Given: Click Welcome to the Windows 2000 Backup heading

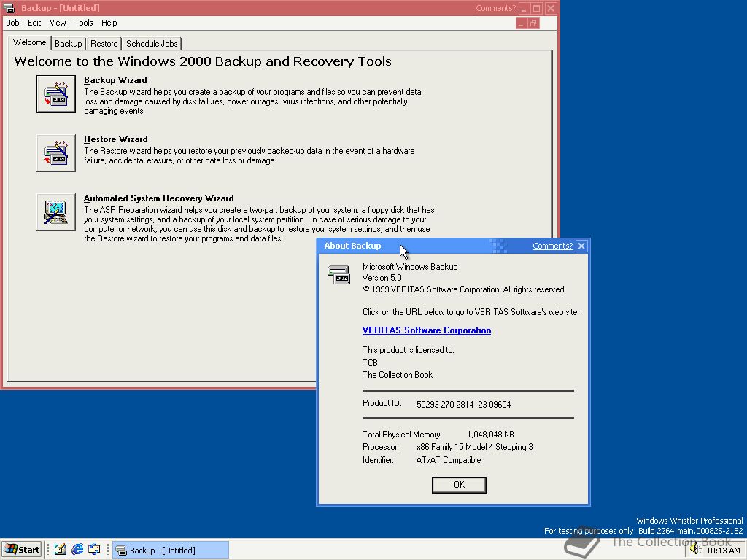Looking at the screenshot, I should pos(203,61).
